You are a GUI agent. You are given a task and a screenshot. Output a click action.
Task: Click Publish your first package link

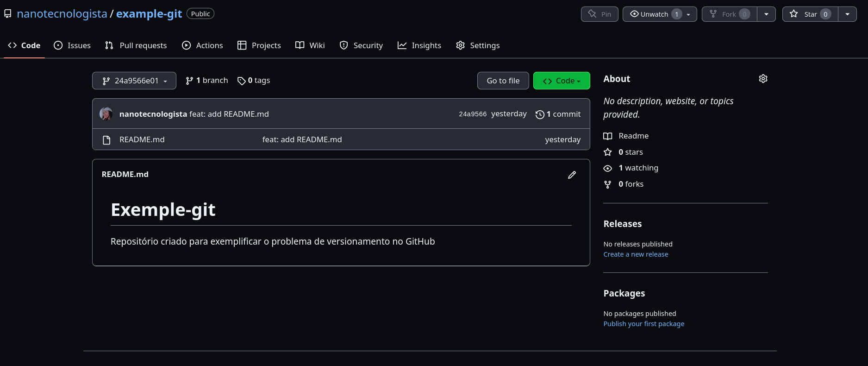pyautogui.click(x=643, y=324)
